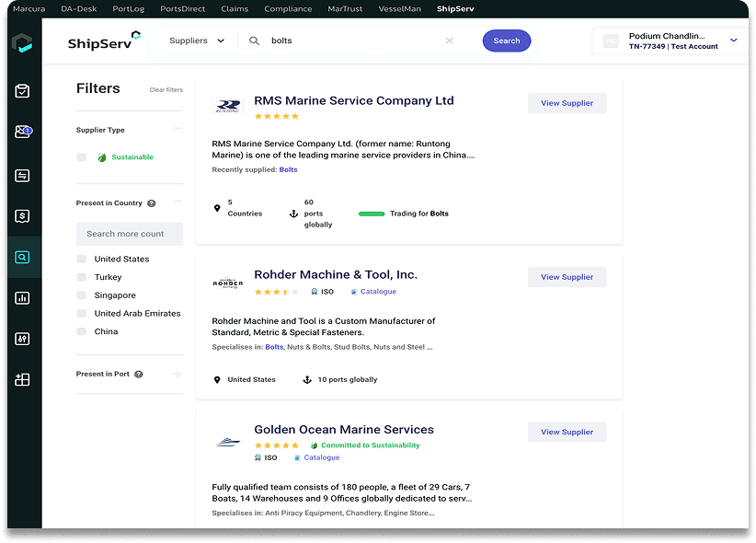Click the Search more countries input
756x543 pixels.
[129, 234]
